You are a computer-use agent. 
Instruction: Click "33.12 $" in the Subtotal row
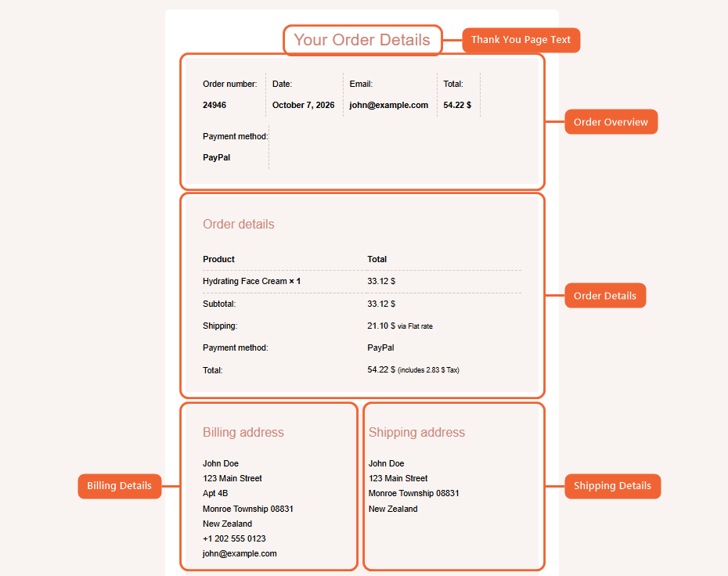(x=381, y=304)
